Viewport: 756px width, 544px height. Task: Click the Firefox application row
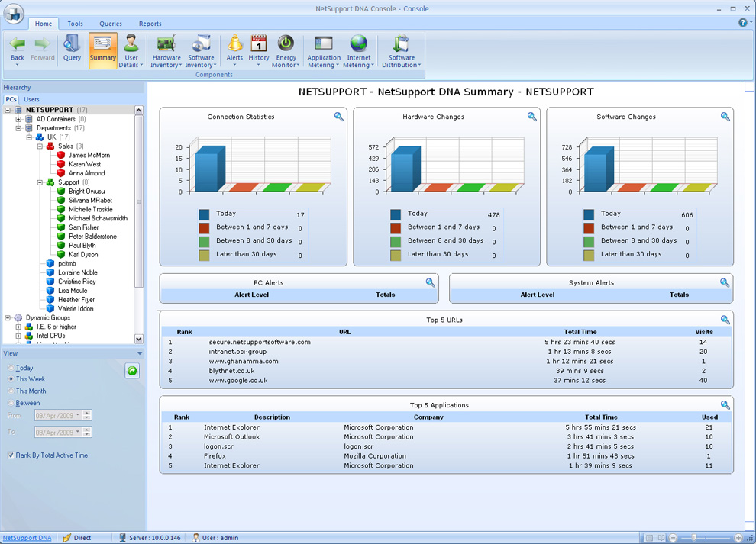[x=445, y=455]
